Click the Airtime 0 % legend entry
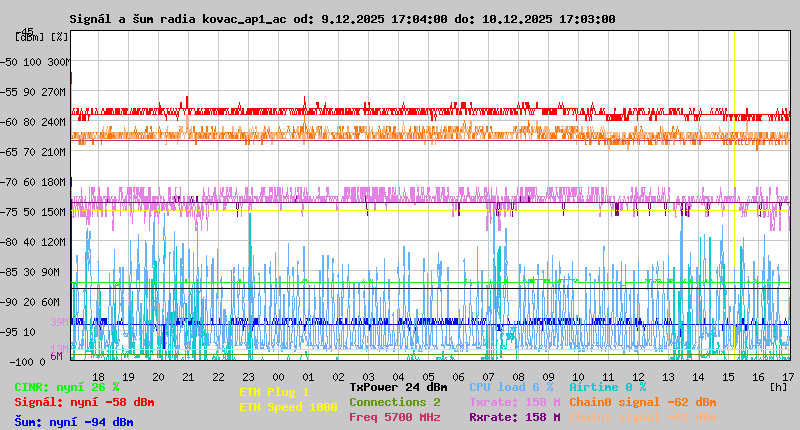The width and height of the screenshot is (800, 430). click(x=607, y=387)
